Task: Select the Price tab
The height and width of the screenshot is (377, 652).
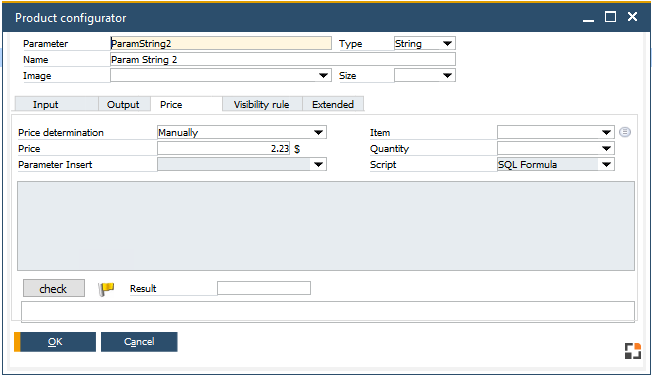Action: [x=186, y=104]
